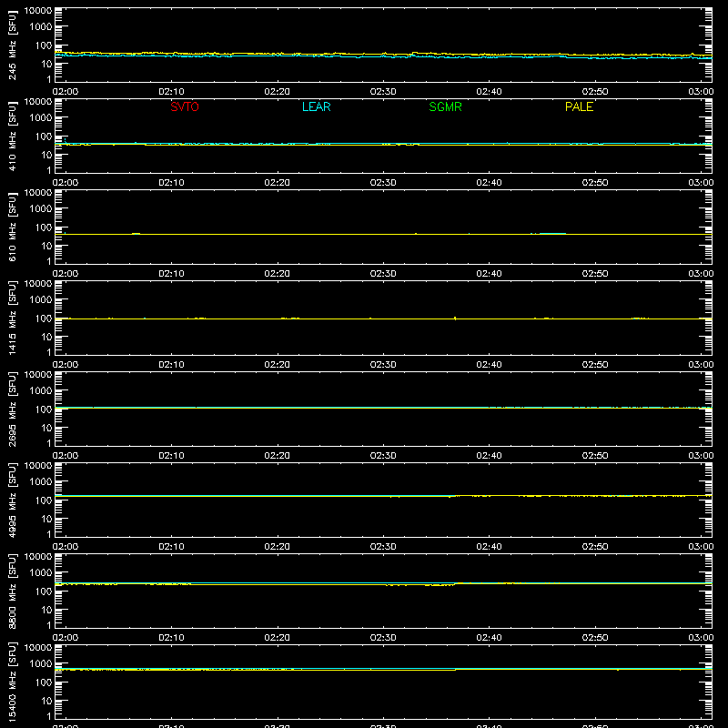Click 02:30 tick label below 245 MHz panel
728x728 pixels.
[383, 92]
